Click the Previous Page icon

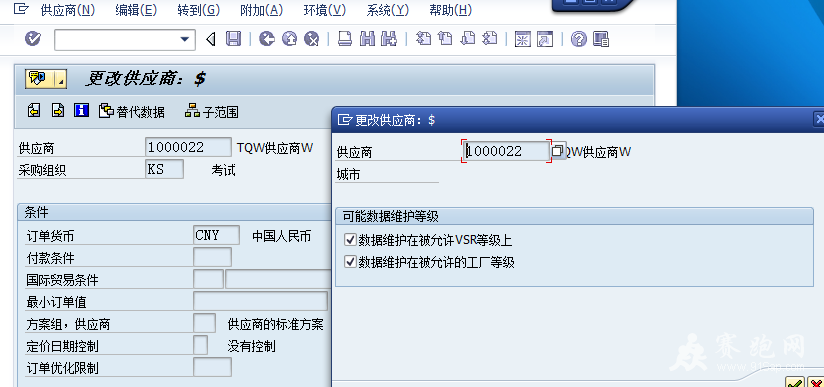point(445,39)
